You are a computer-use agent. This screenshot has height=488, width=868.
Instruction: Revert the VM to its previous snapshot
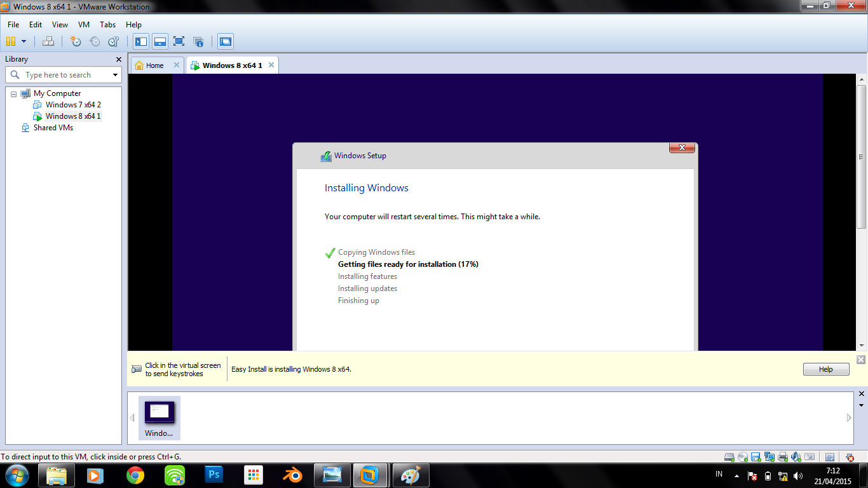[x=95, y=41]
